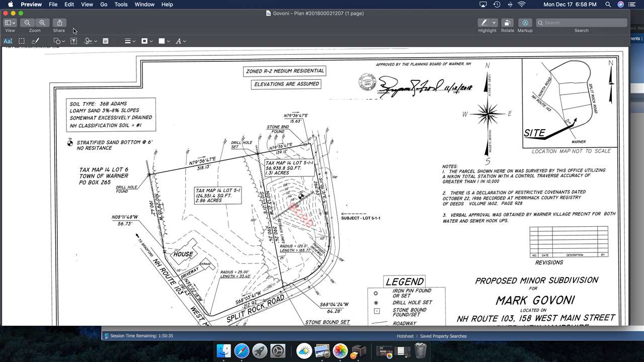Open the Trash in the Dock
The image size is (644, 362).
(421, 350)
